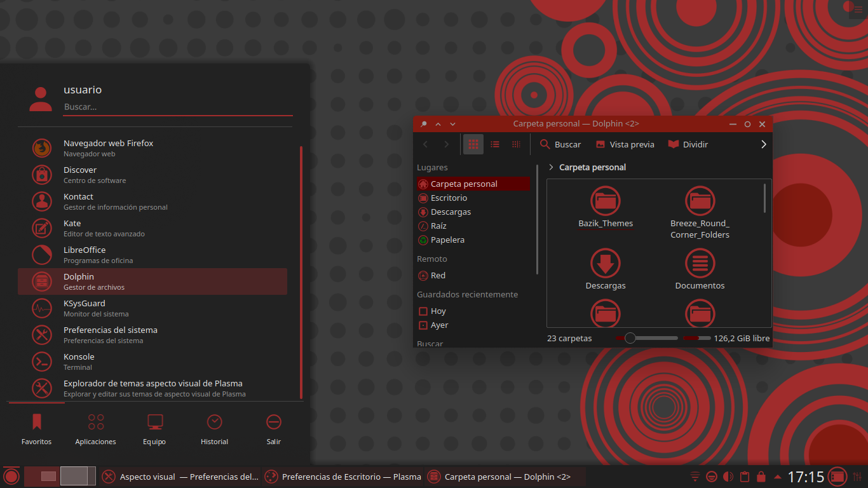Click the 126,2 GiB libre space indicator bar

point(697,338)
